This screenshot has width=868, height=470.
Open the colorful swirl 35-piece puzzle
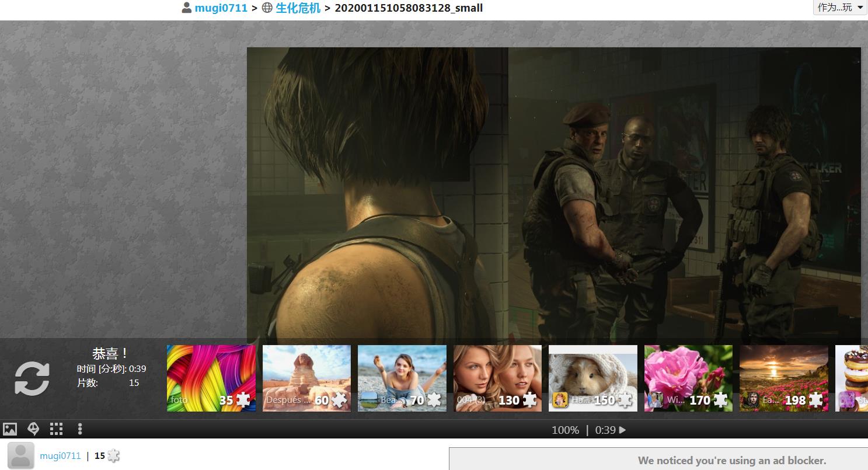(211, 378)
